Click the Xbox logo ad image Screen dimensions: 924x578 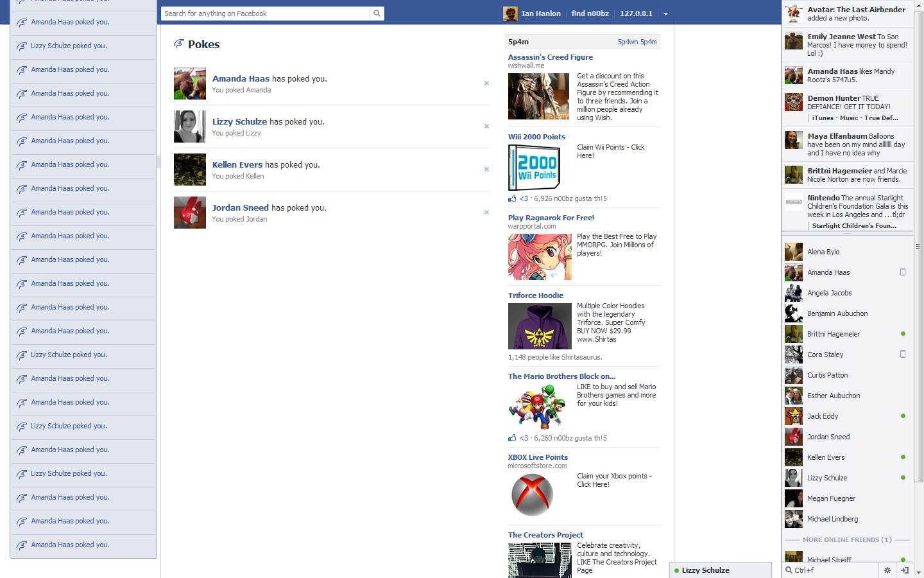point(533,495)
